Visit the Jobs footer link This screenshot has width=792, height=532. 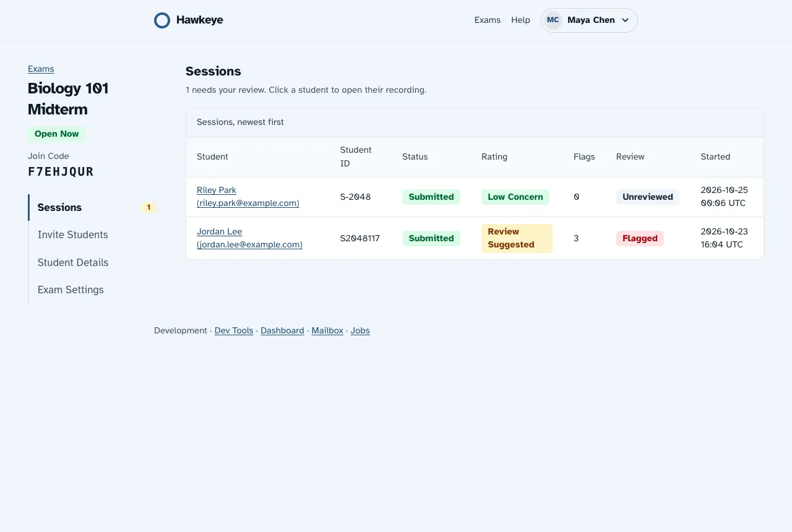pos(360,330)
